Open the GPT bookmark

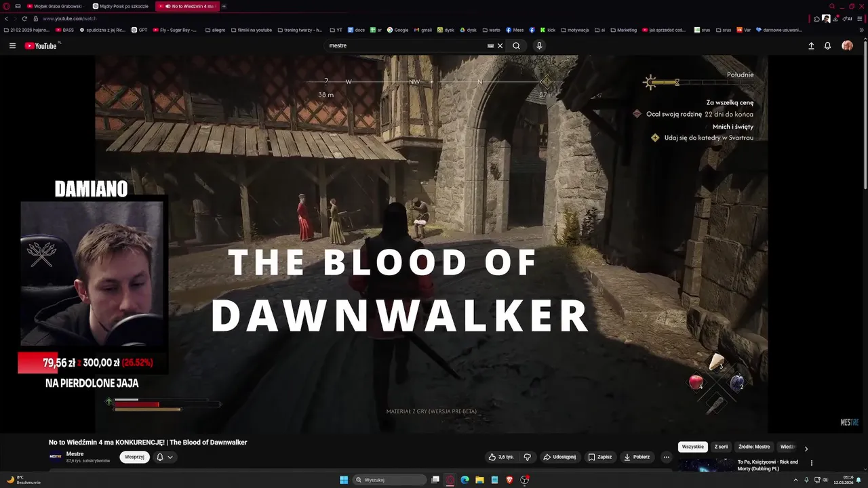[x=139, y=30]
